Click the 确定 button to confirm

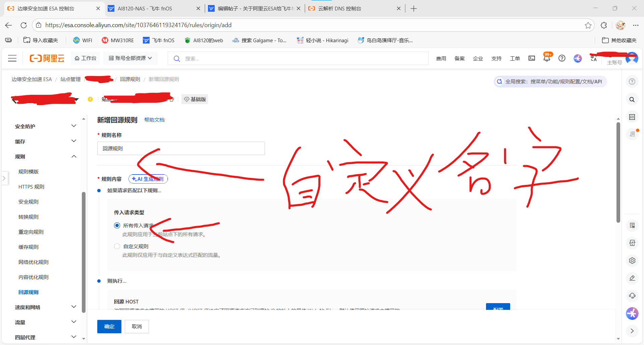tap(109, 326)
